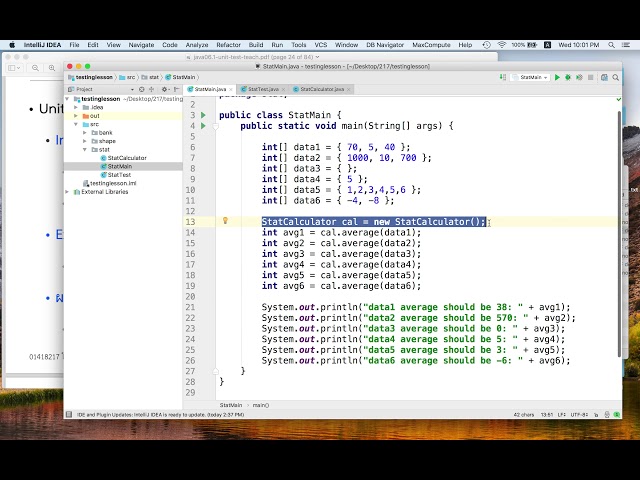Click main() in bottom editor breadcrumb

(261, 405)
